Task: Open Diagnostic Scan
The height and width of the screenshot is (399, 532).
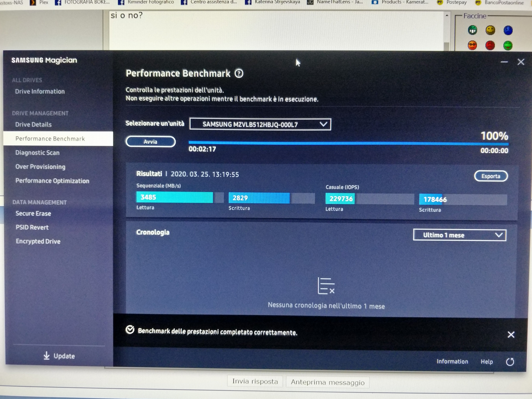Action: [x=37, y=153]
